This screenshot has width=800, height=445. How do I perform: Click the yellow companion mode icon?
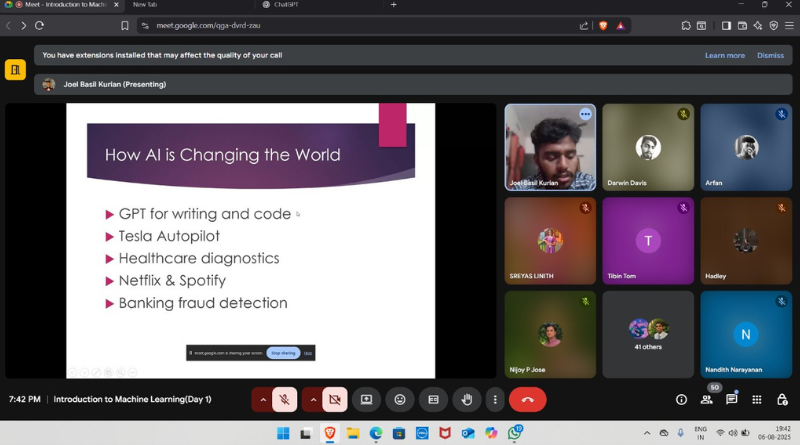tap(15, 70)
